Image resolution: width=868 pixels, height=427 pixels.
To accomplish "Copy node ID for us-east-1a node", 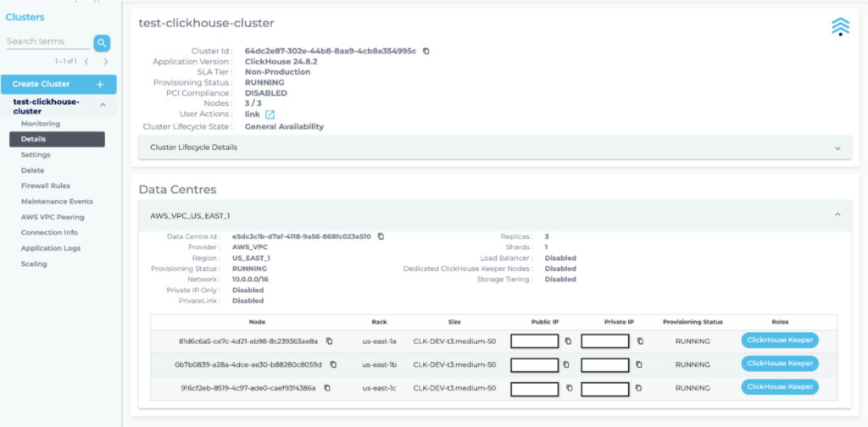I will [329, 341].
